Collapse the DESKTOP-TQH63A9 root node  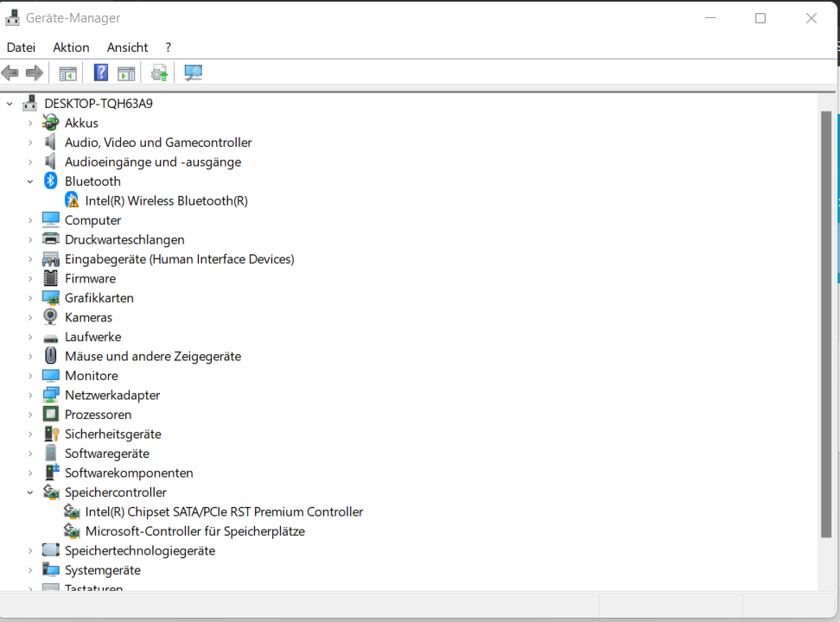coord(10,104)
